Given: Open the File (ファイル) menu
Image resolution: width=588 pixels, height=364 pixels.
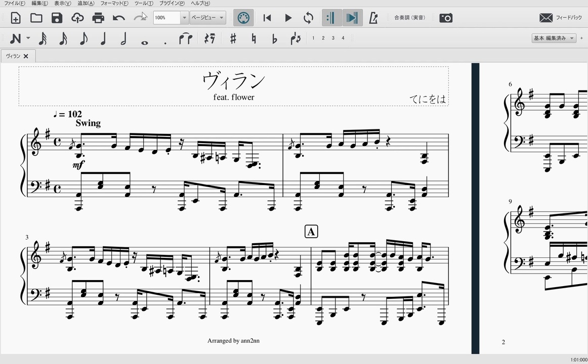Looking at the screenshot, I should [14, 3].
